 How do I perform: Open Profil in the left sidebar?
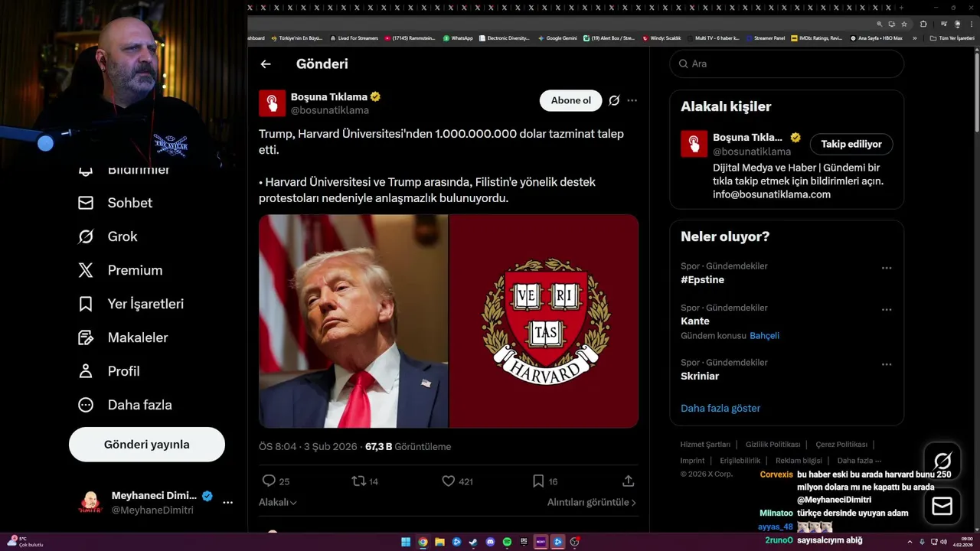click(109, 371)
